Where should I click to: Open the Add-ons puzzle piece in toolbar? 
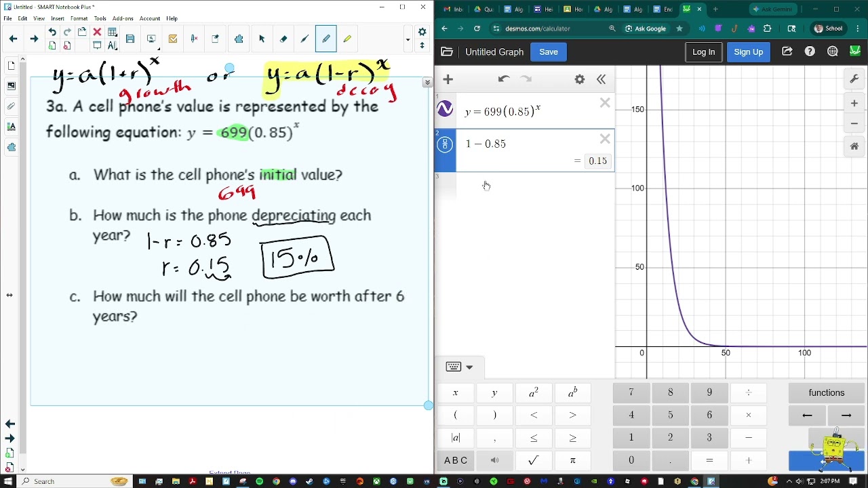[x=239, y=39]
